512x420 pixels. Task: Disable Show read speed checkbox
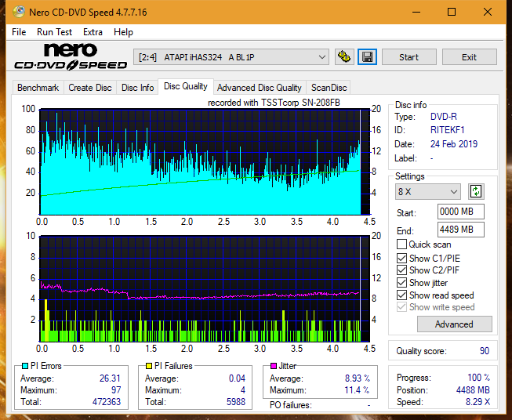click(x=401, y=295)
